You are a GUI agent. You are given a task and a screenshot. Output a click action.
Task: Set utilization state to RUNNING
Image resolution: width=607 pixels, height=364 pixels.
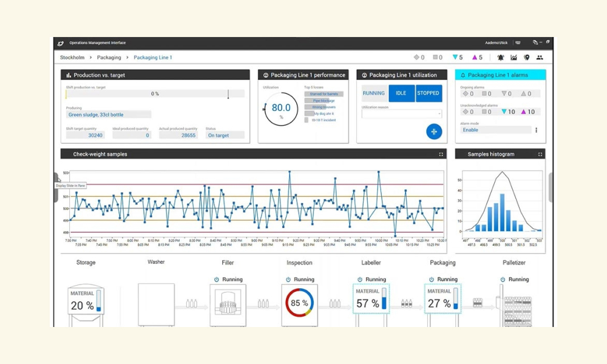tap(373, 93)
